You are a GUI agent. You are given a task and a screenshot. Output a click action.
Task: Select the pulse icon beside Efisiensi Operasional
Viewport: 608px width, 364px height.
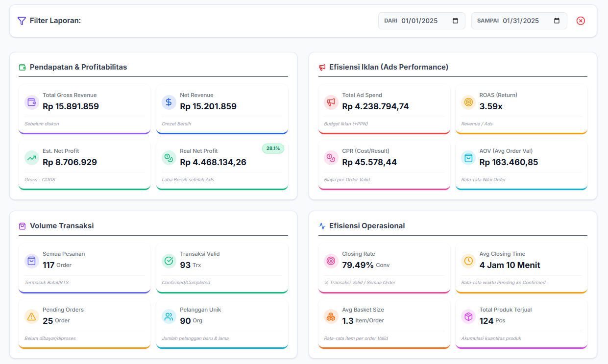coord(322,226)
